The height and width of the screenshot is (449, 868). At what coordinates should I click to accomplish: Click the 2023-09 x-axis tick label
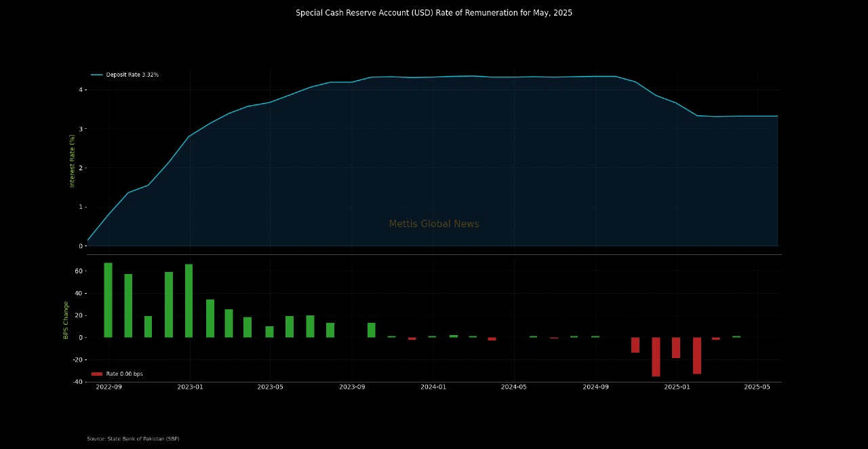tap(352, 387)
